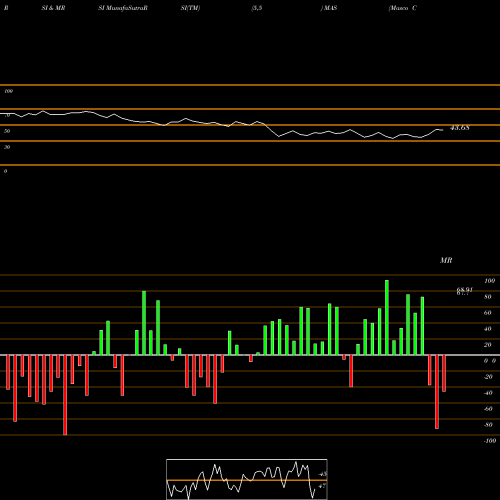Open the mini RSI overview chart thumbnail

click(x=247, y=479)
